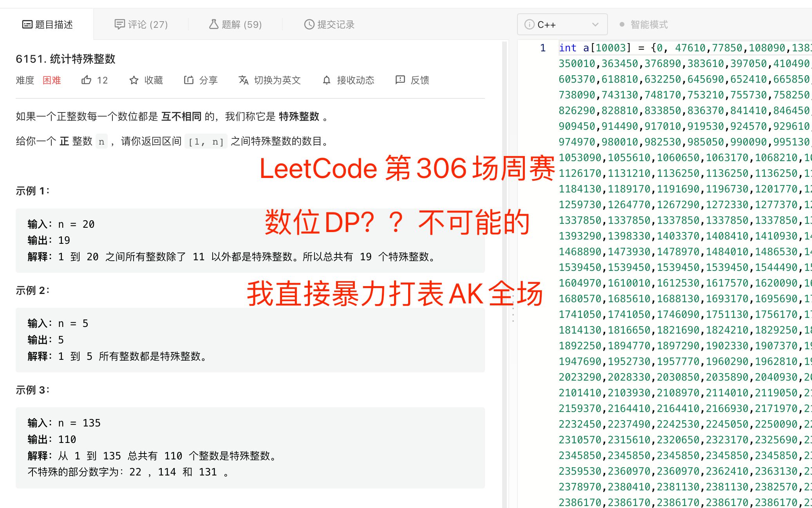Open the C++ language dropdown
Image resolution: width=812 pixels, height=508 pixels.
[x=562, y=24]
